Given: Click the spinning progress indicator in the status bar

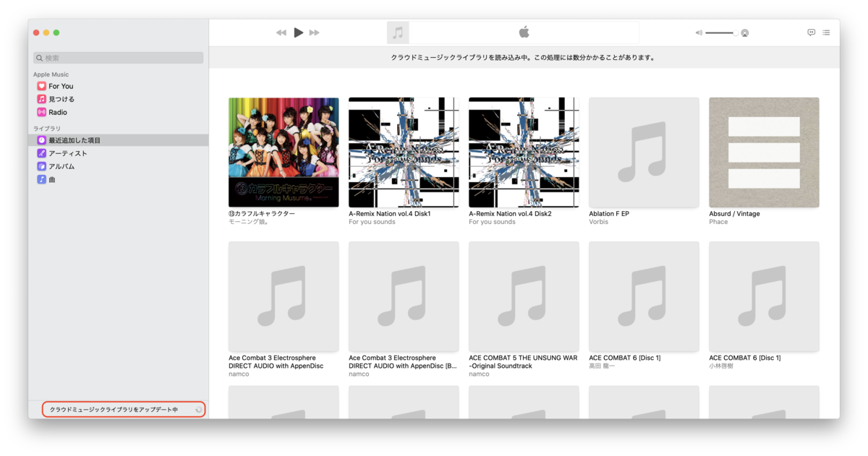Looking at the screenshot, I should click(198, 410).
